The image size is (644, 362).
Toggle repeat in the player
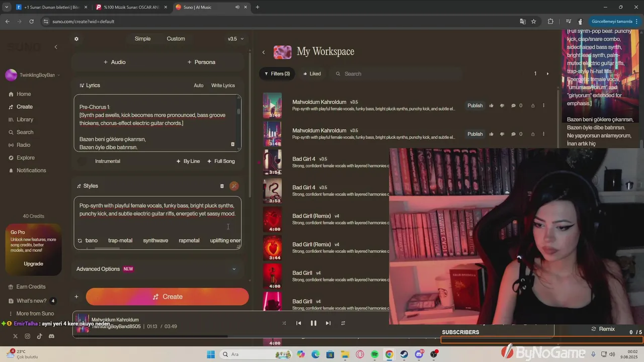click(x=343, y=323)
